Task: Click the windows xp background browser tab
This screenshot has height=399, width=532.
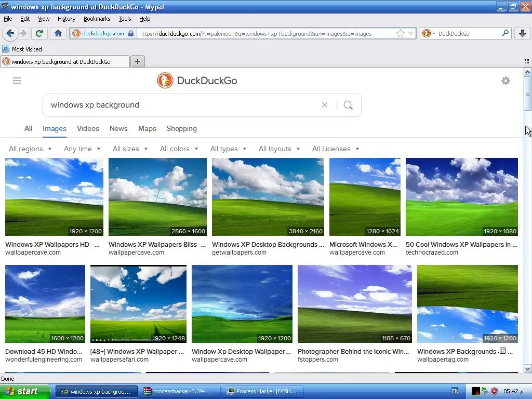Action: (x=64, y=62)
